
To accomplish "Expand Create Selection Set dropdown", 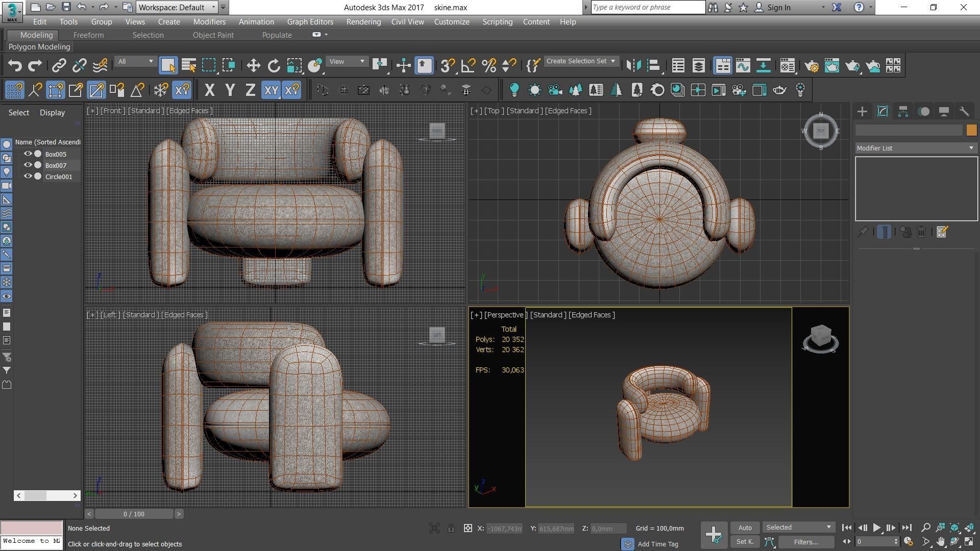I will click(x=581, y=61).
